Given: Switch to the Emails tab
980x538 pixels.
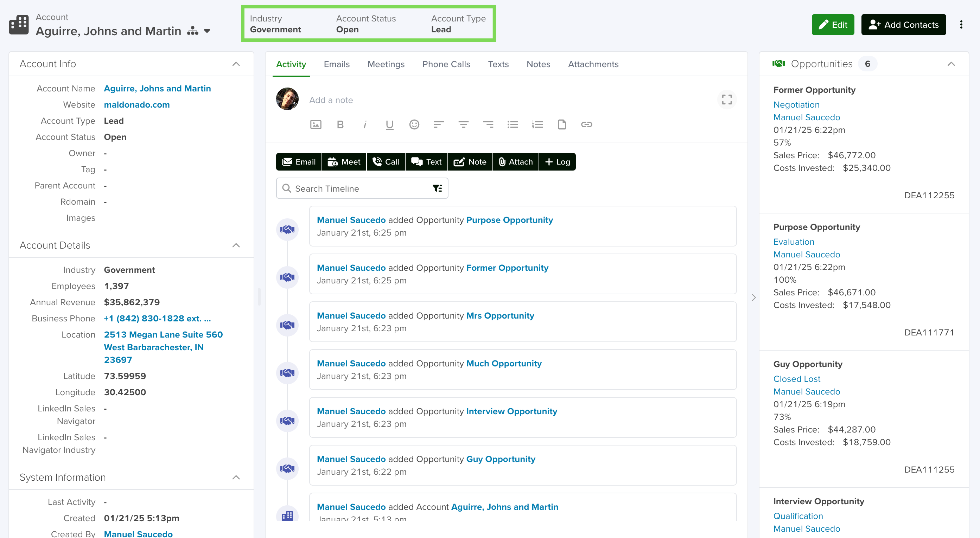Looking at the screenshot, I should (x=337, y=64).
